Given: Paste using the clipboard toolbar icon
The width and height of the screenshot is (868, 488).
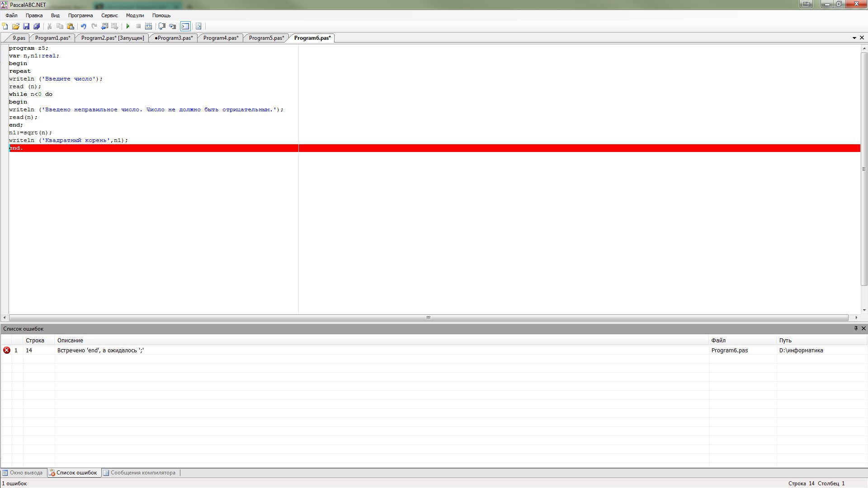Looking at the screenshot, I should coord(71,26).
